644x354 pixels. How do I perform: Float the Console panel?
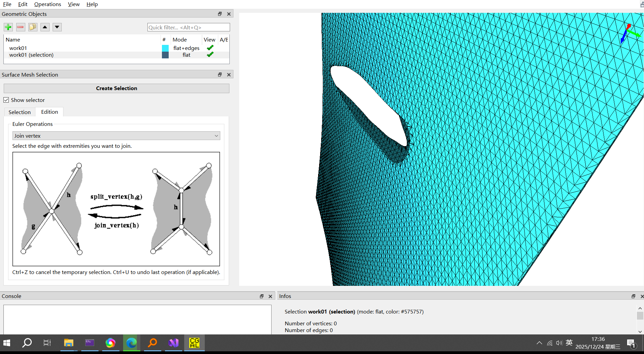(261, 296)
